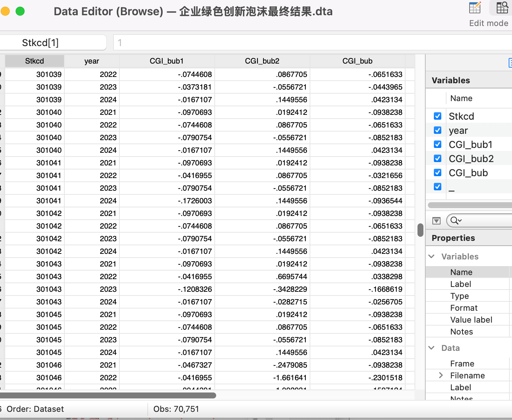512x420 pixels.
Task: Click the Order: Dataset status text
Action: 35,409
